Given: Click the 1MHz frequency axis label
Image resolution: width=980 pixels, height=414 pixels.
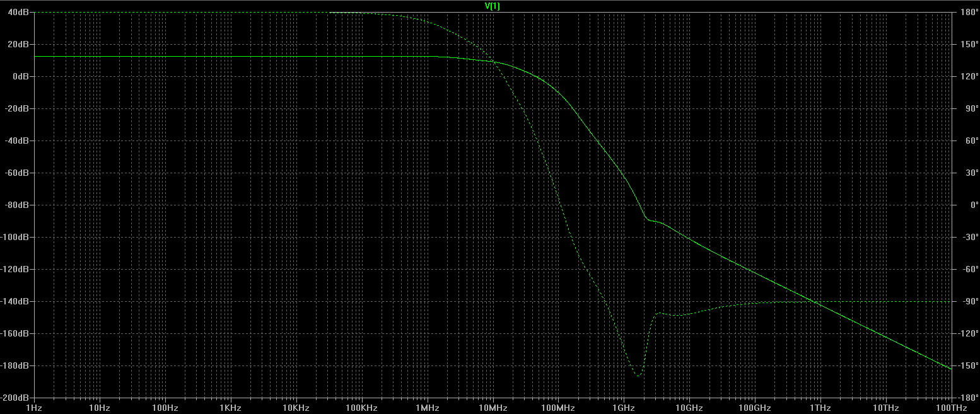Looking at the screenshot, I should [x=427, y=408].
